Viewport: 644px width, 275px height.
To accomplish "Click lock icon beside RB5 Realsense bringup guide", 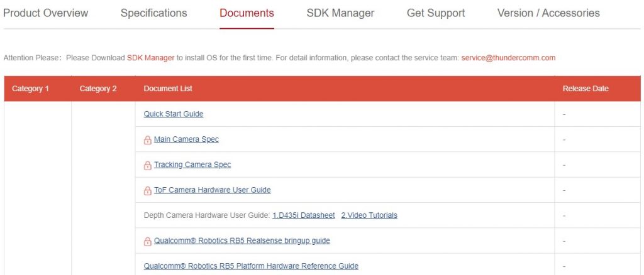I will pos(147,242).
